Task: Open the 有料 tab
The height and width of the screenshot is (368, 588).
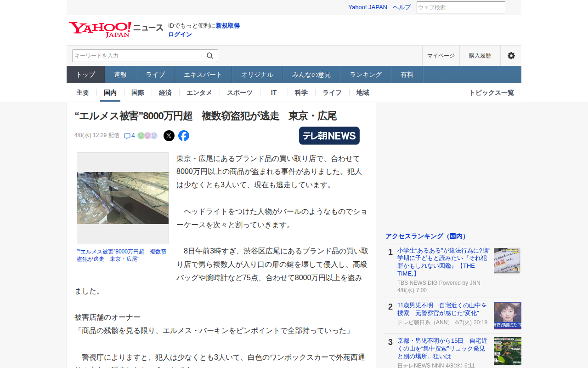Action: pyautogui.click(x=407, y=75)
